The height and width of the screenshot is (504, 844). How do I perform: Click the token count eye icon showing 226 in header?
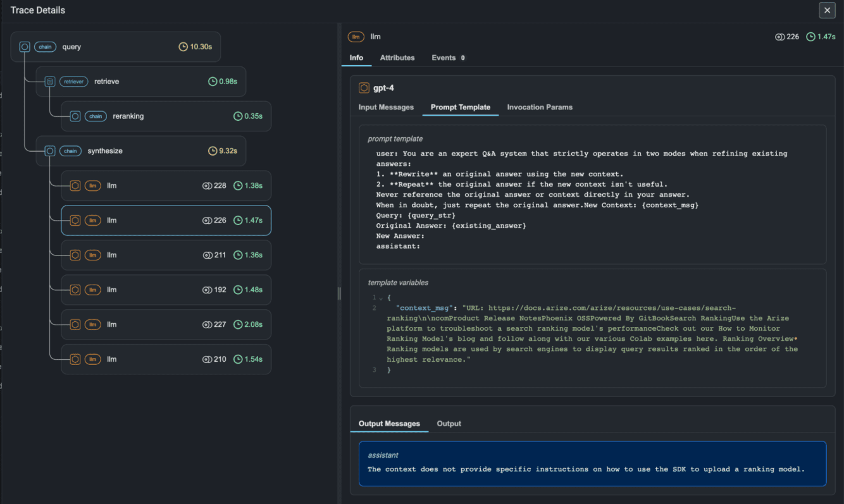click(779, 37)
